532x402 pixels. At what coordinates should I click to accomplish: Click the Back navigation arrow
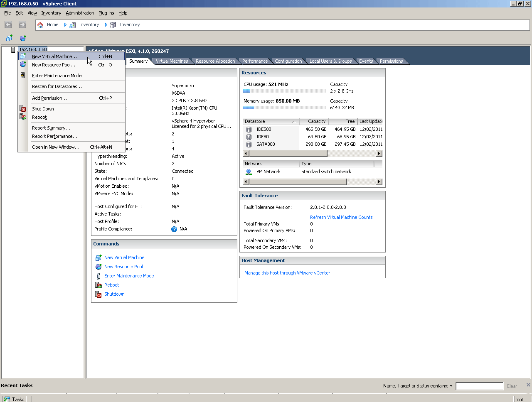pyautogui.click(x=8, y=25)
